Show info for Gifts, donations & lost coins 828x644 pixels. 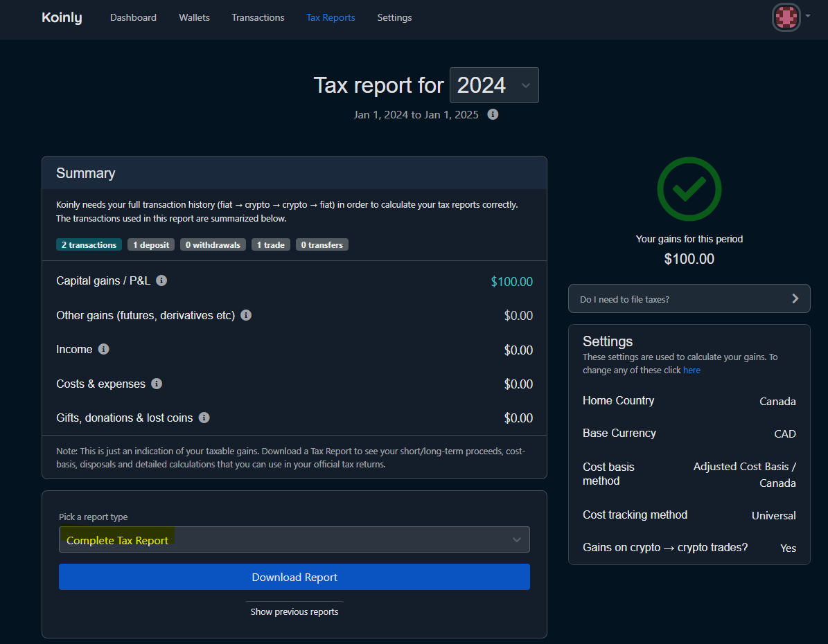click(204, 418)
